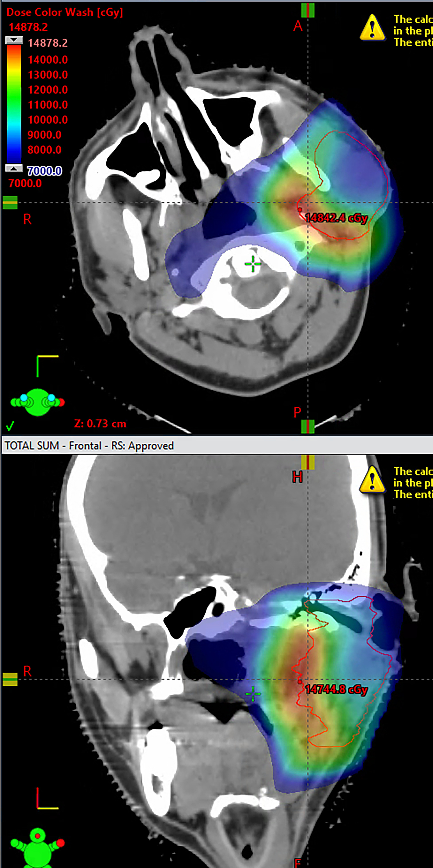The width and height of the screenshot is (433, 868).
Task: Click the dose color wash gradient bar
Action: [14, 104]
